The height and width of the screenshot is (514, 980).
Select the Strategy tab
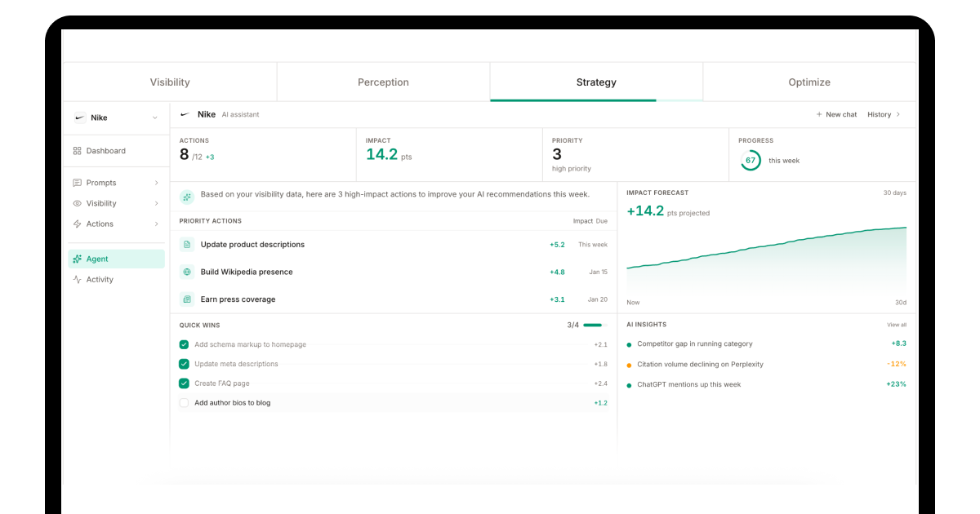596,82
